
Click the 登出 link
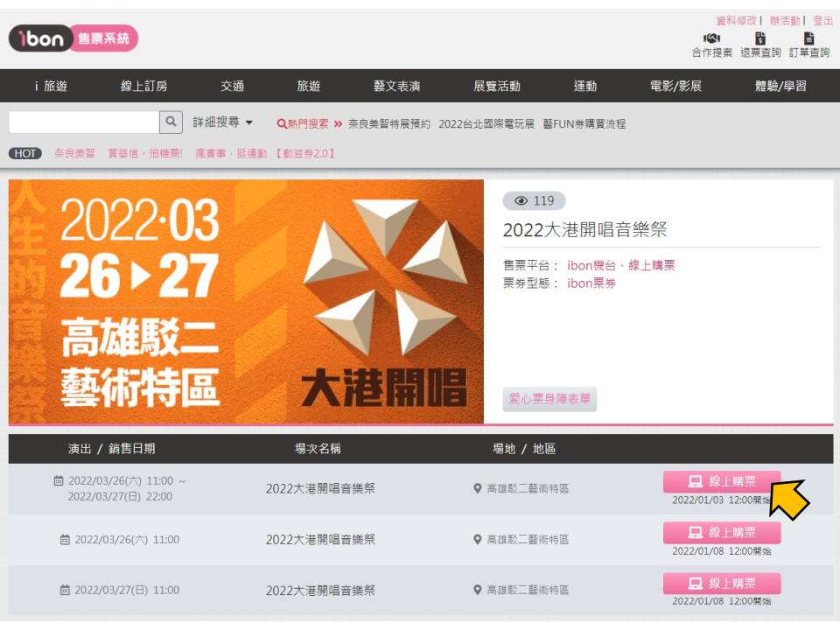822,20
